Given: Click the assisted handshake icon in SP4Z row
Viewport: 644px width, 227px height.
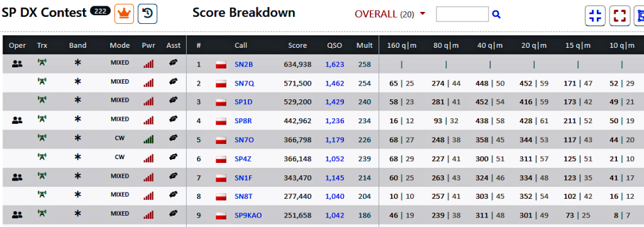Looking at the screenshot, I should point(174,157).
